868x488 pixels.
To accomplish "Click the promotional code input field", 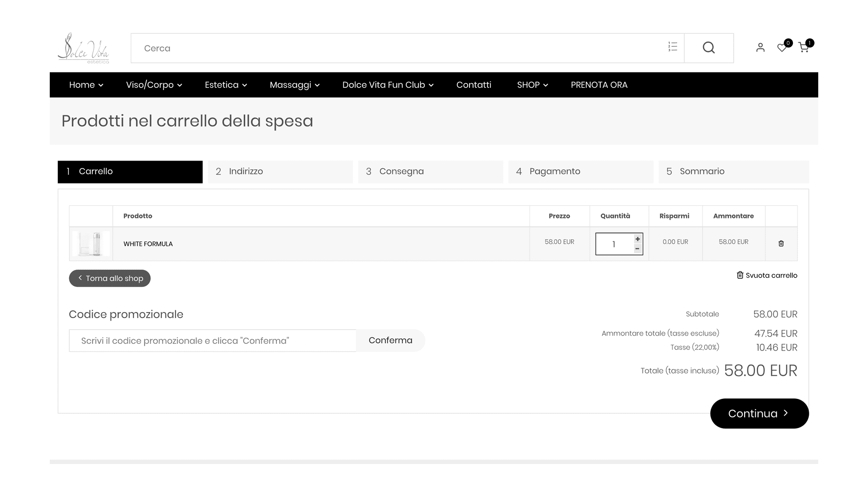I will coord(213,341).
